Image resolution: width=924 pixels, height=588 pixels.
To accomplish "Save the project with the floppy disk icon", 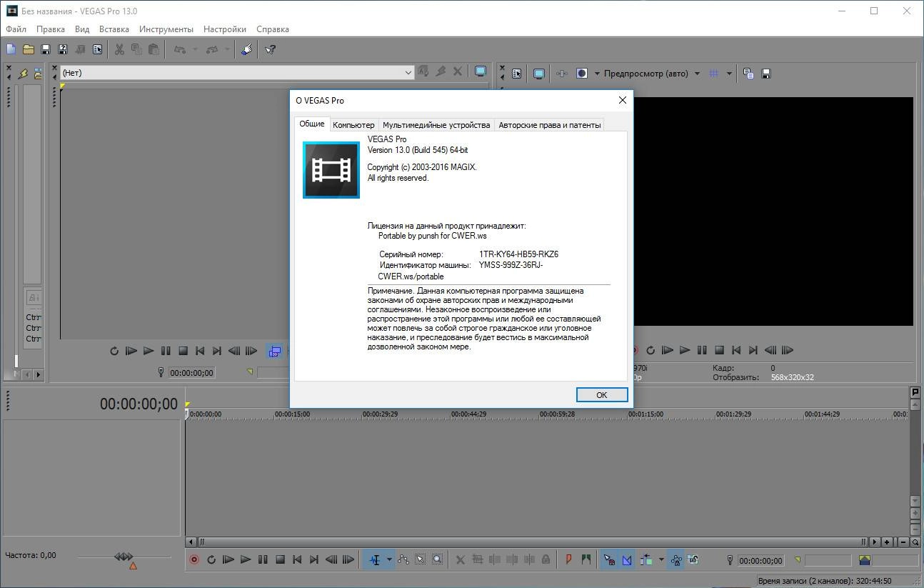I will tap(46, 49).
